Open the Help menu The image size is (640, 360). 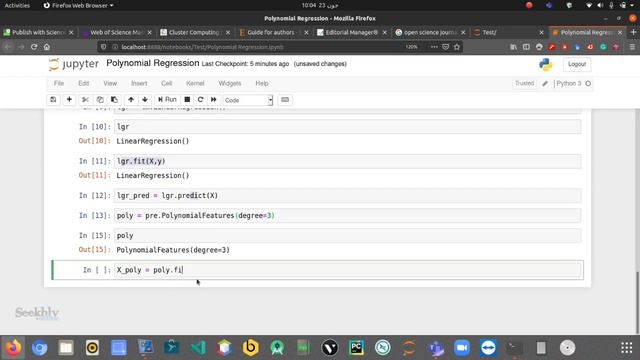[x=262, y=83]
